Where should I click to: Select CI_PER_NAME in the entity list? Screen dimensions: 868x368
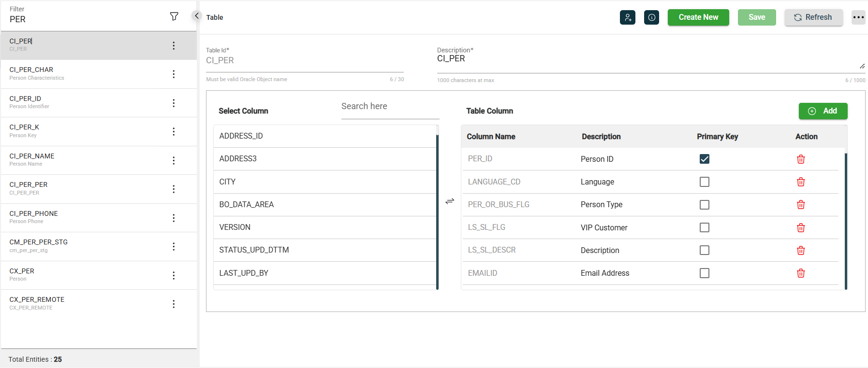[x=32, y=156]
